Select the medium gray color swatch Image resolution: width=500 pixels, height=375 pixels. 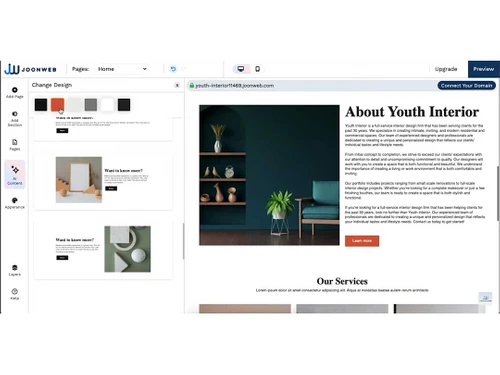click(x=91, y=105)
